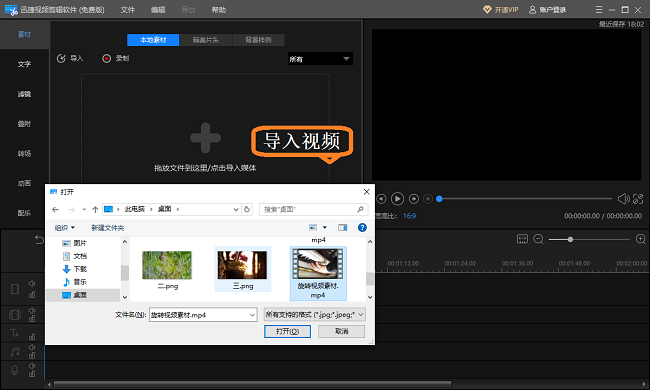Mute the main video track

[32, 283]
